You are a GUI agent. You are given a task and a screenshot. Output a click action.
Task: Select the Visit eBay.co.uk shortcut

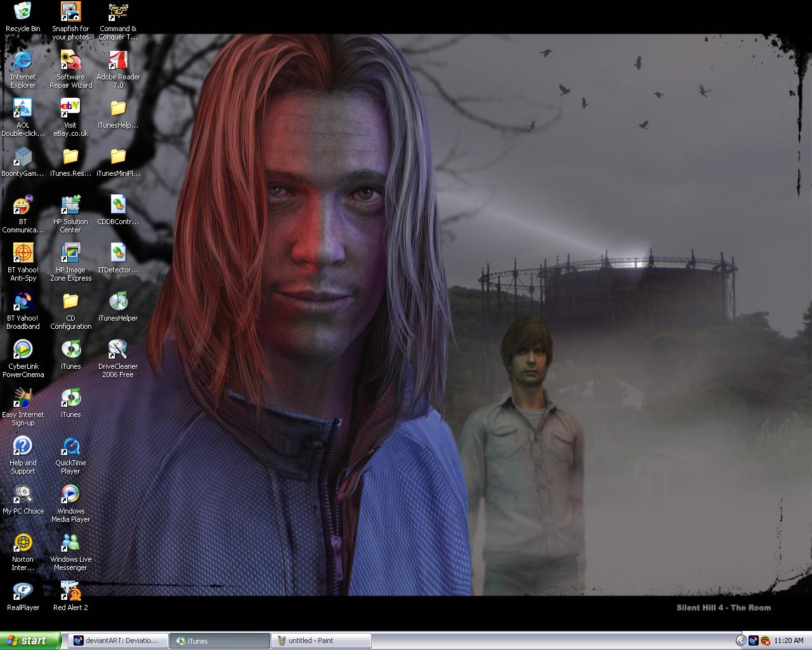pos(70,117)
